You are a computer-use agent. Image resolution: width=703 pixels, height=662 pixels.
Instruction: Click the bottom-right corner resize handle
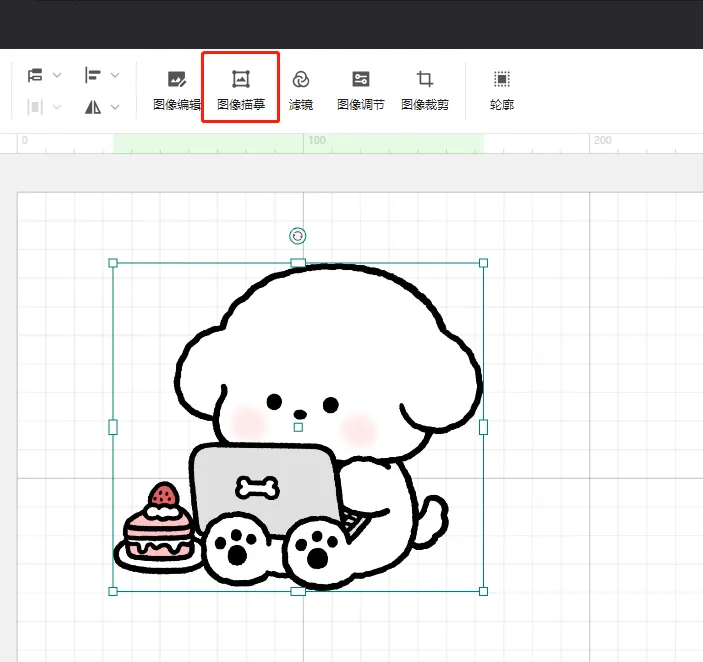pos(484,591)
